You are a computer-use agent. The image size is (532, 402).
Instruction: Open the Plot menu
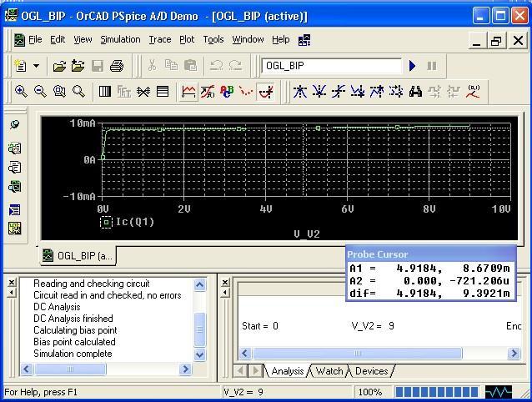click(187, 40)
